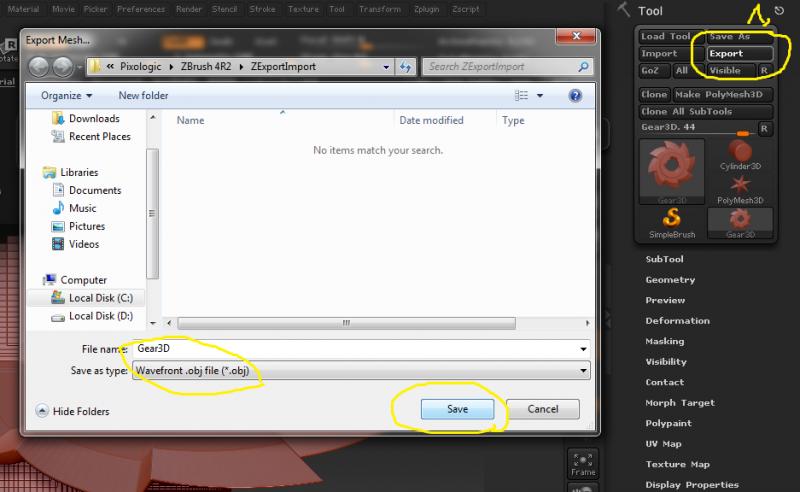Image resolution: width=800 pixels, height=492 pixels.
Task: Open Videos library
Action: [75, 244]
